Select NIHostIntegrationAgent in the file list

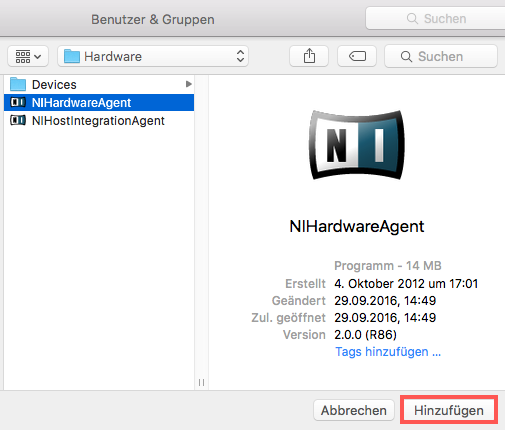pos(99,120)
